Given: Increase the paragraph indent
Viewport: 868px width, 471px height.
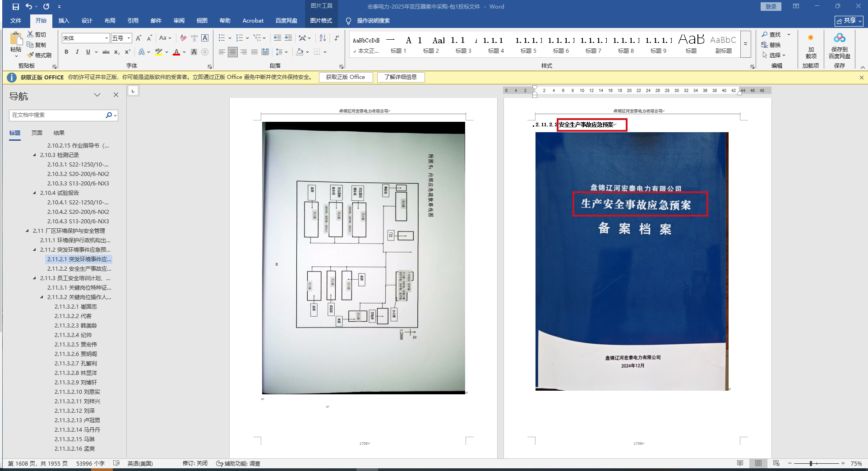Looking at the screenshot, I should pyautogui.click(x=288, y=38).
